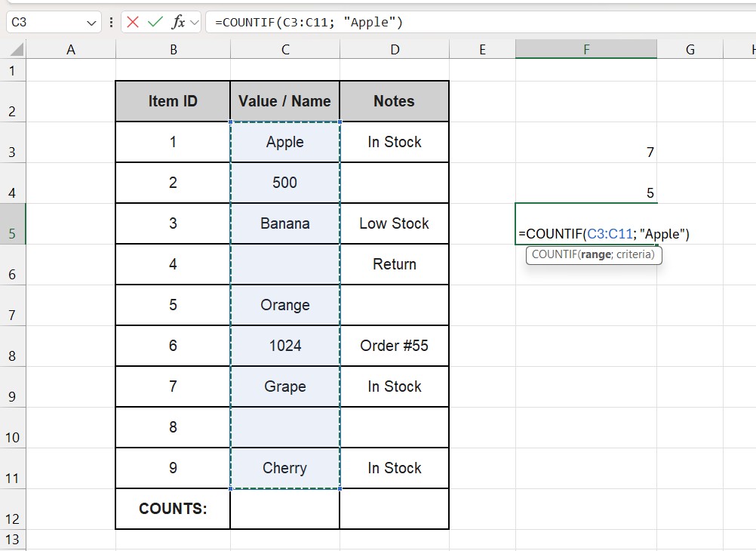Click the Select All corner triangle
The width and height of the screenshot is (756, 551).
click(x=15, y=50)
